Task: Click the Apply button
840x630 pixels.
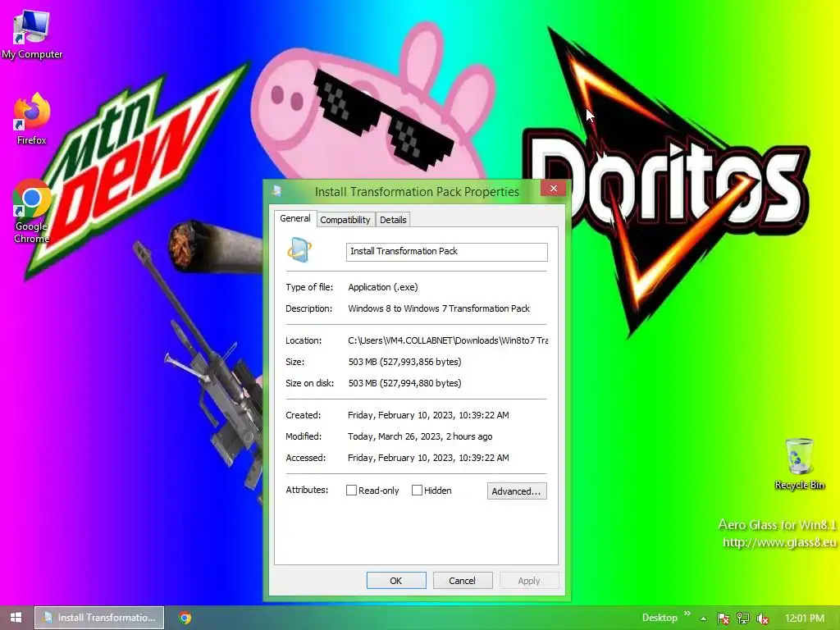Action: [x=529, y=581]
